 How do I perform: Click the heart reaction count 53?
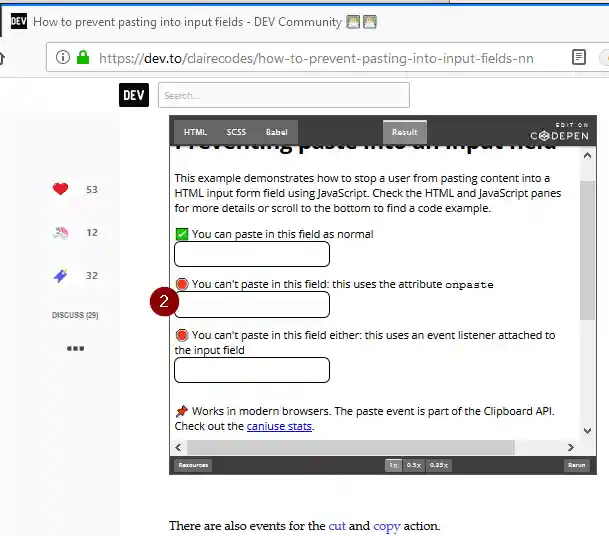pyautogui.click(x=92, y=190)
